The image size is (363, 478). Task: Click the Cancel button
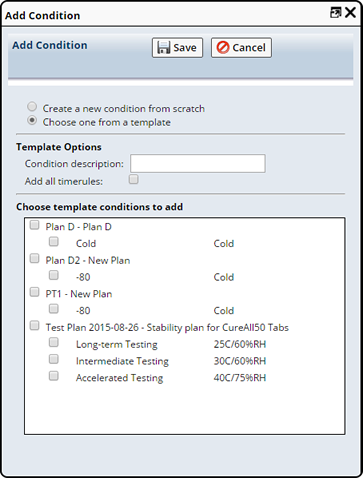[241, 48]
